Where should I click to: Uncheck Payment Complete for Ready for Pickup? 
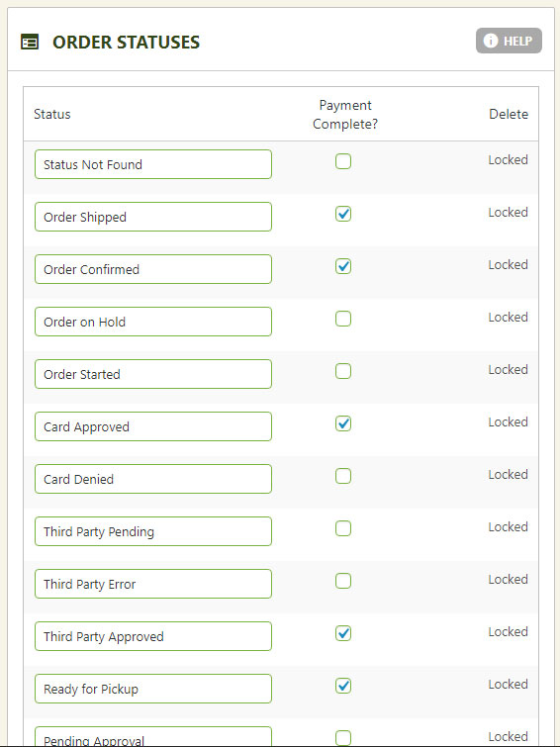[x=343, y=686]
